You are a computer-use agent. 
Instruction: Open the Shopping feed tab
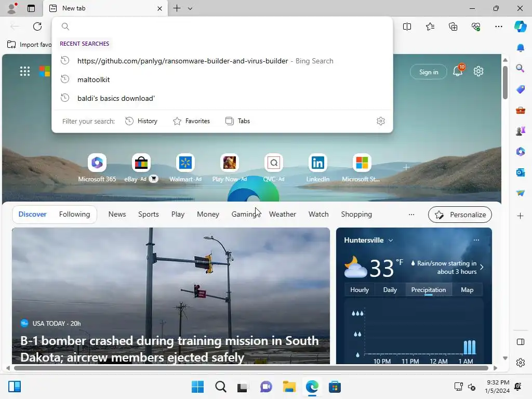[356, 214]
